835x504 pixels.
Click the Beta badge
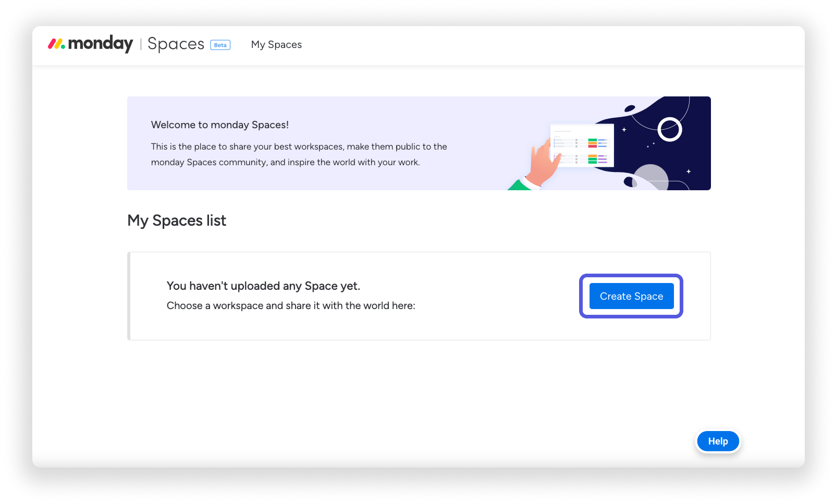coord(220,45)
